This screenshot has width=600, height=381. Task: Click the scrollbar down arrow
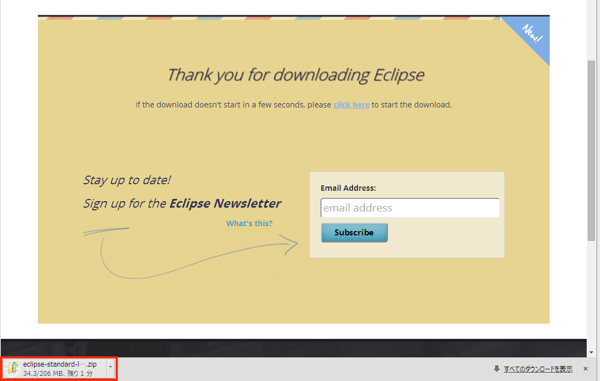click(x=591, y=352)
